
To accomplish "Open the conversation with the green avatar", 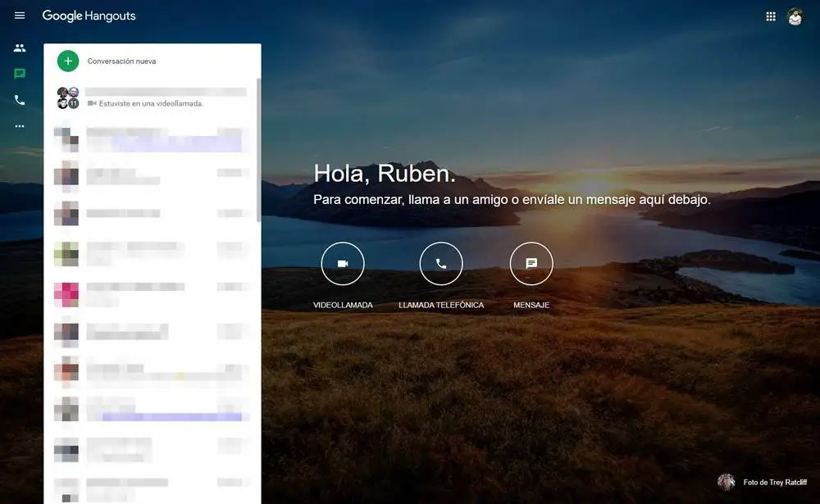I will 152,253.
